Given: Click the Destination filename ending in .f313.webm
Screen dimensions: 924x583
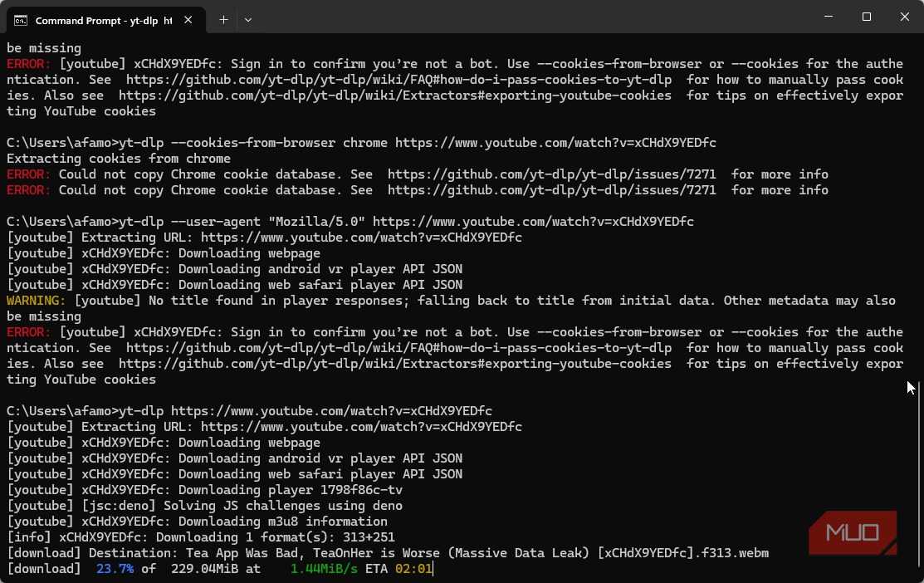Looking at the screenshot, I should coord(477,553).
